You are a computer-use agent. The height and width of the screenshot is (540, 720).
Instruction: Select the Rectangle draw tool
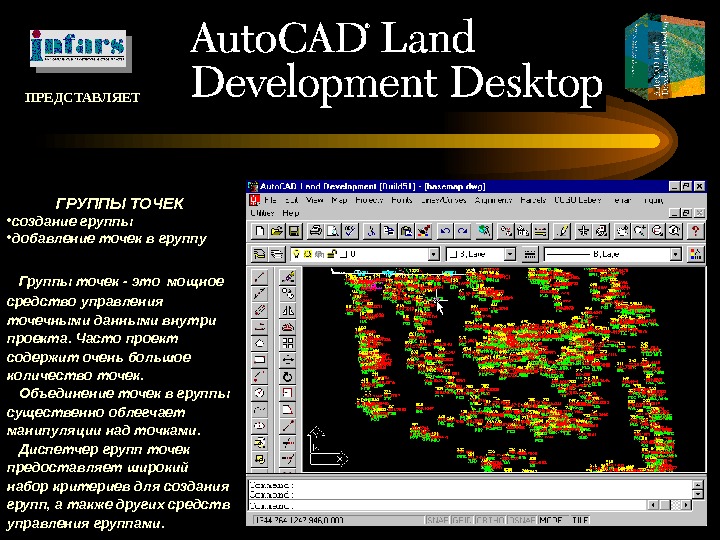260,360
